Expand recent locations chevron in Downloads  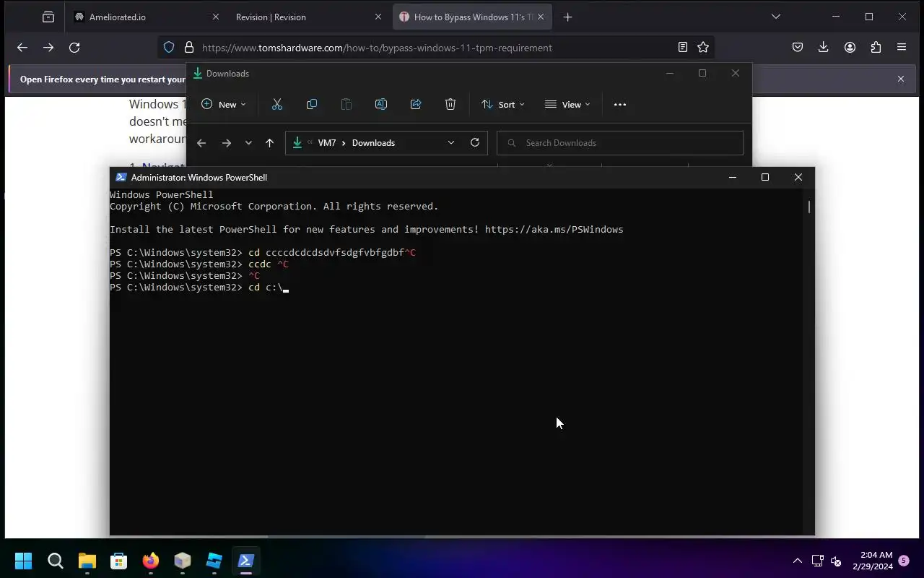pos(248,143)
